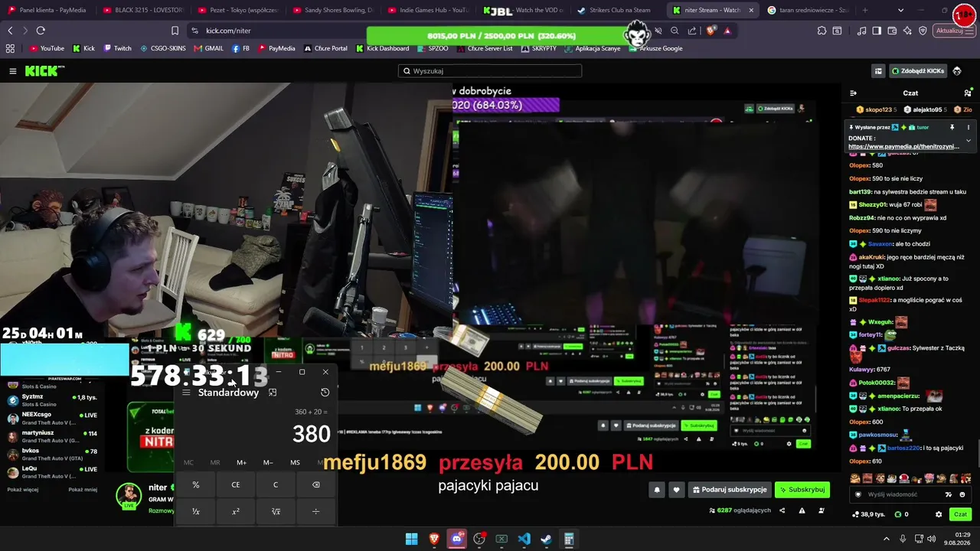
Task: Open the zoom magnifier in the address bar
Action: pos(675,31)
